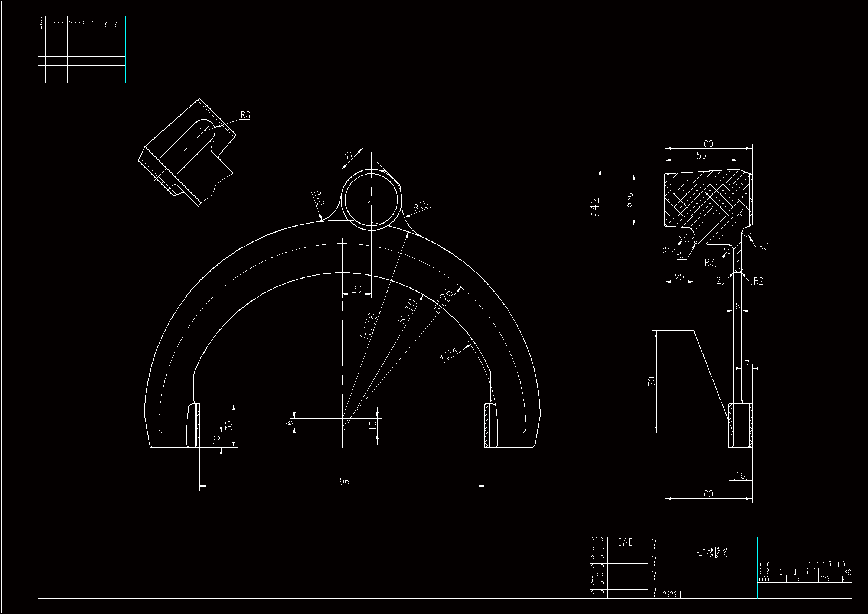Select the ø42 diameter dimension text
The width and height of the screenshot is (868, 614).
595,207
